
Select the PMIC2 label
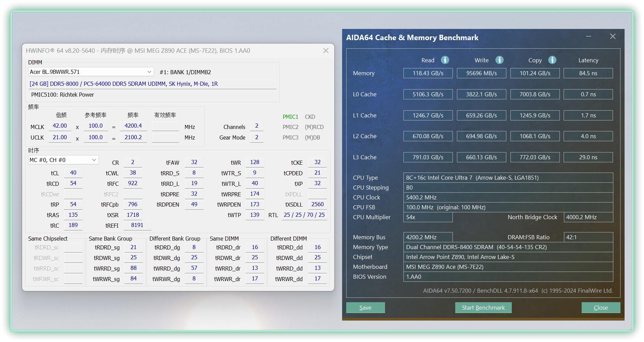290,127
